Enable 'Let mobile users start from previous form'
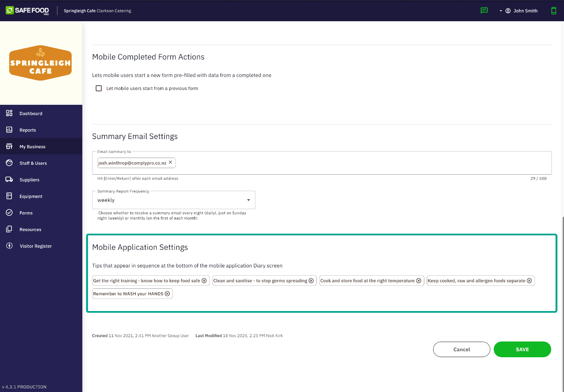Viewport: 564px width, 392px height. (99, 88)
